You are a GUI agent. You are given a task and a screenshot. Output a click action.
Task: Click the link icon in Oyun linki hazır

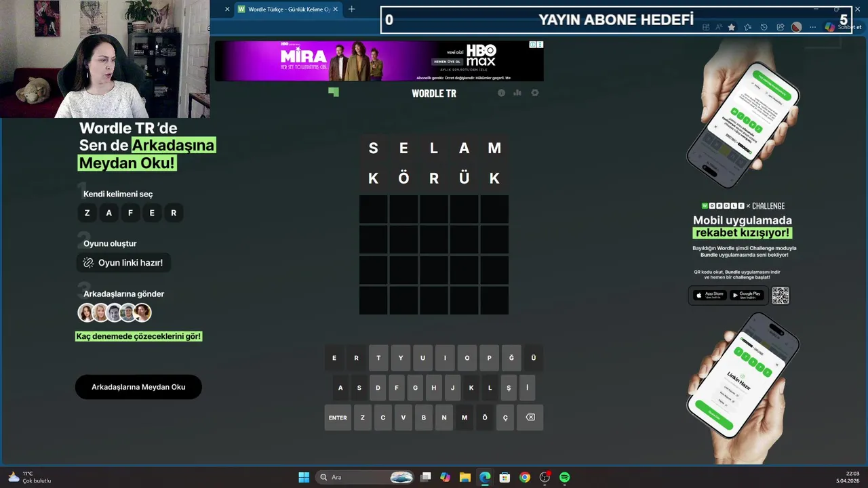tap(88, 262)
